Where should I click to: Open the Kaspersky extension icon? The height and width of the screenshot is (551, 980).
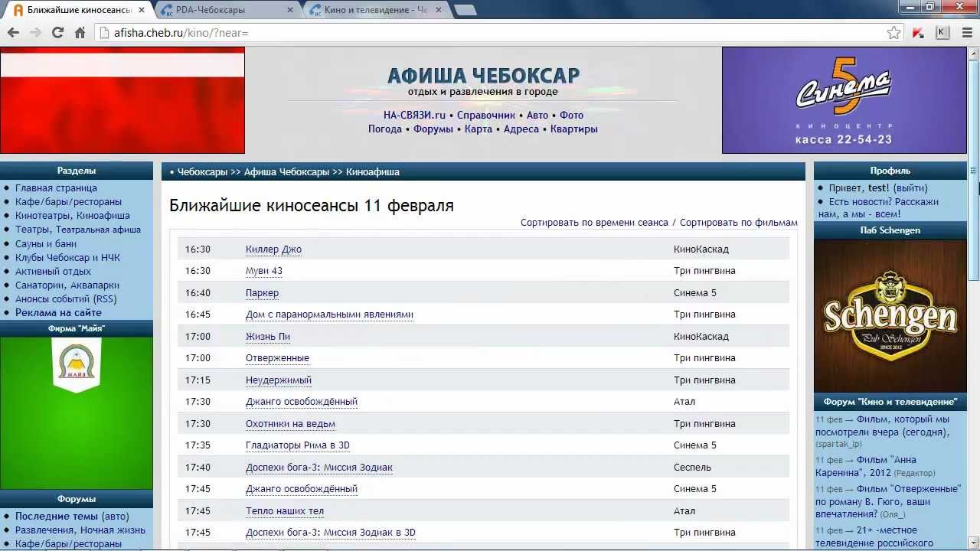[x=918, y=33]
